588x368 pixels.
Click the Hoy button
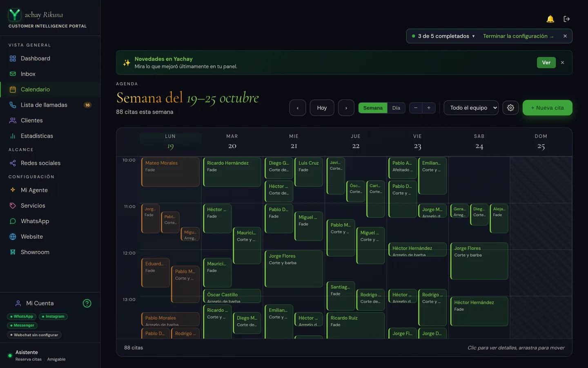(x=322, y=108)
